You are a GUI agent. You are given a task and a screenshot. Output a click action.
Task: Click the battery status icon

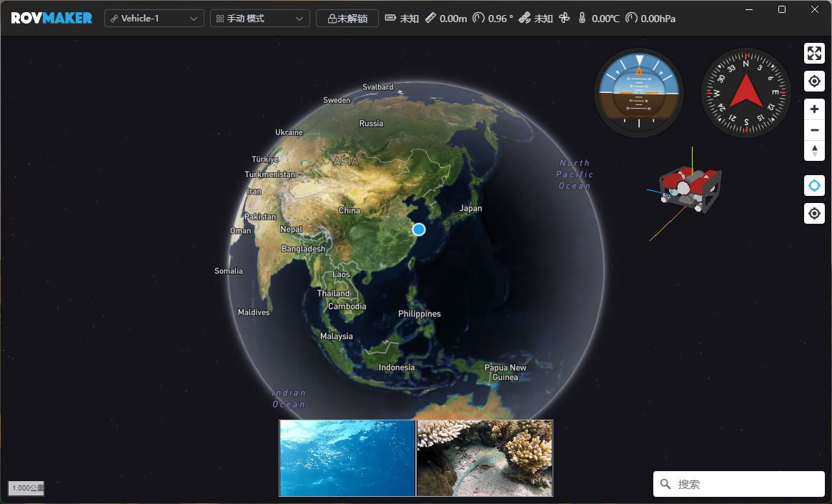(x=390, y=18)
